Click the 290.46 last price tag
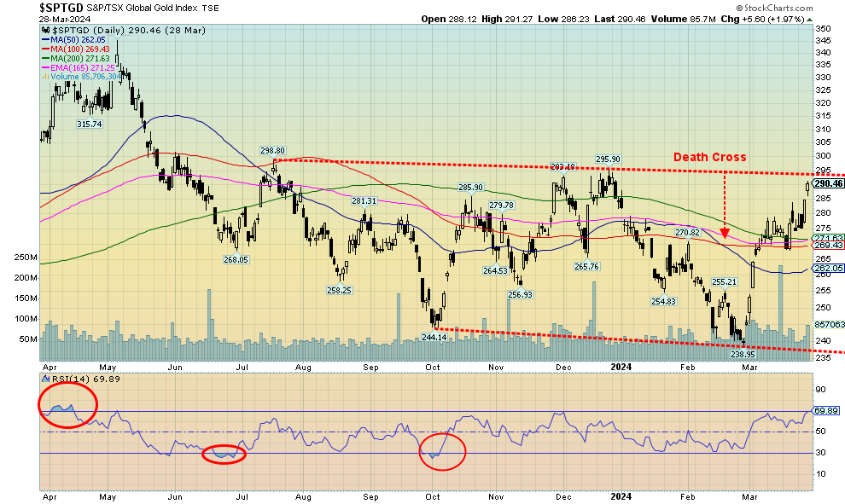Image resolution: width=845 pixels, height=504 pixels. tap(827, 183)
